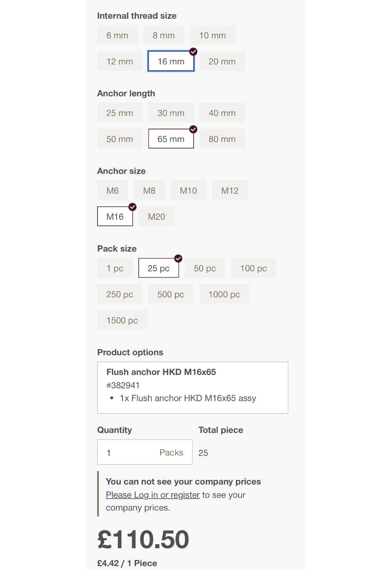This screenshot has width=392, height=570.
Task: Select the 1 pc pack size
Action: (x=115, y=268)
